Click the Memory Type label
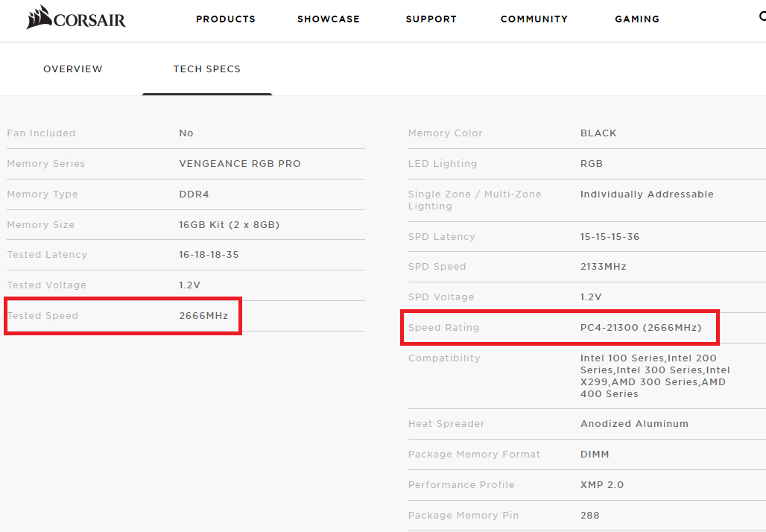 pyautogui.click(x=42, y=194)
